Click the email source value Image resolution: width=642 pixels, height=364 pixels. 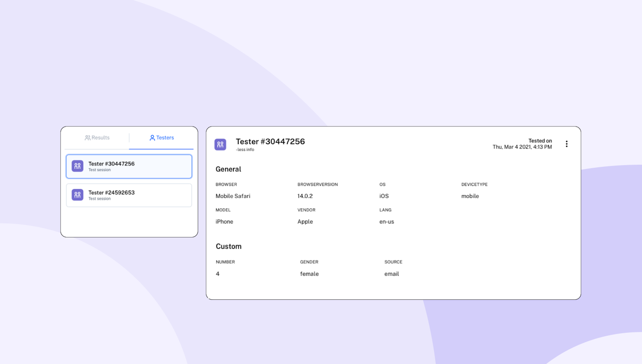392,274
